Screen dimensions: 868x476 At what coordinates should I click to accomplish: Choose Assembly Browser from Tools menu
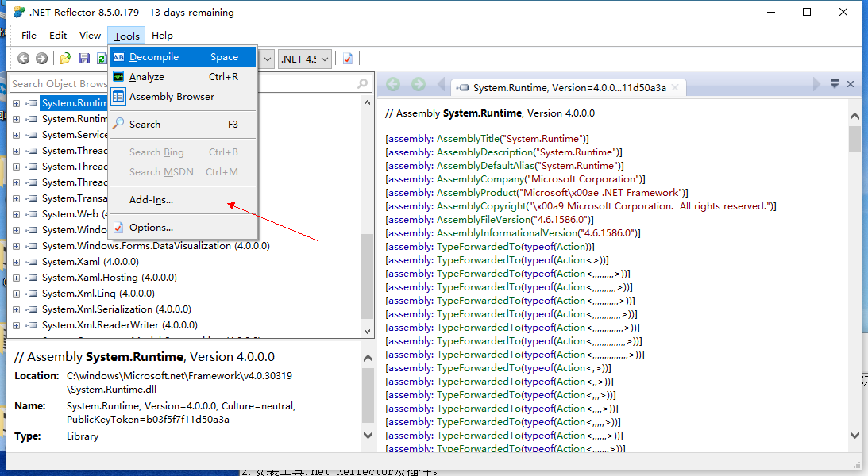(x=172, y=97)
